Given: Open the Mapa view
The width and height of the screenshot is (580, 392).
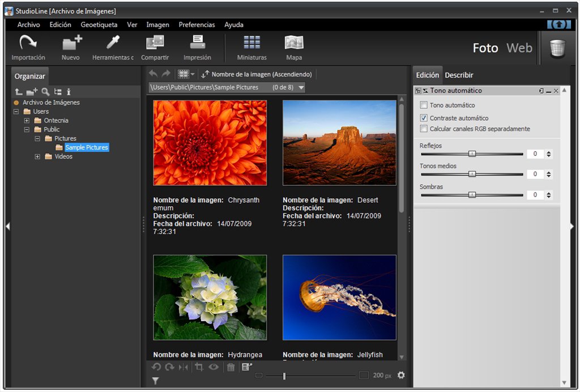Looking at the screenshot, I should (x=294, y=42).
